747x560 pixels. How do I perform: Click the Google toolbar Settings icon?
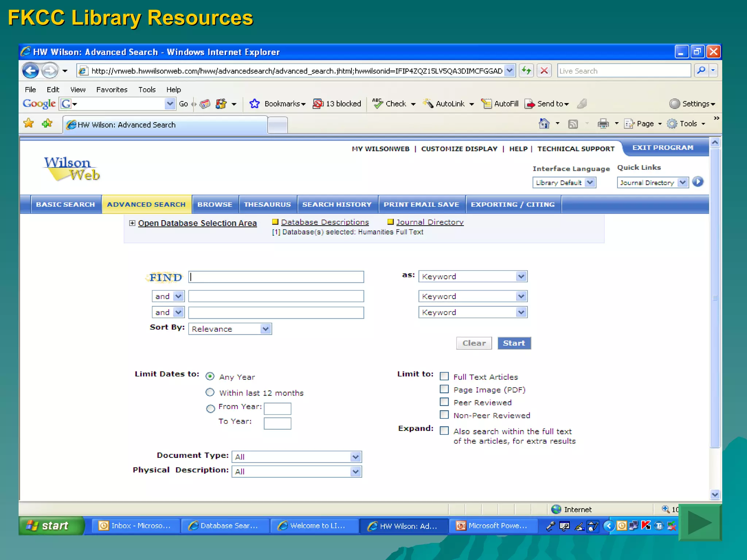(x=675, y=104)
